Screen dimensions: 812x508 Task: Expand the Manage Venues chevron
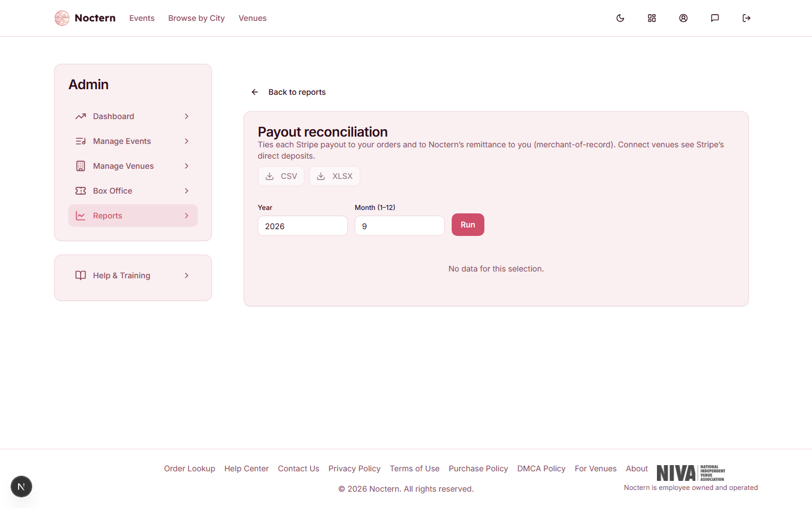click(x=187, y=166)
